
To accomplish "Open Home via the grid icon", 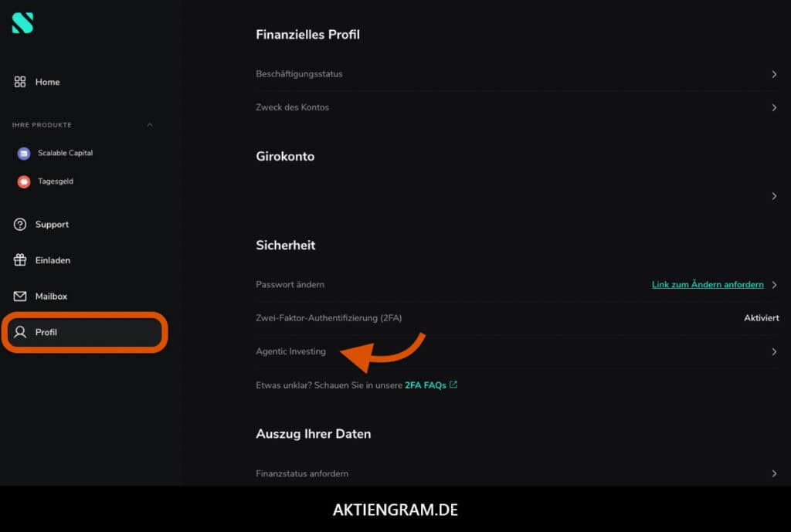I will (19, 82).
